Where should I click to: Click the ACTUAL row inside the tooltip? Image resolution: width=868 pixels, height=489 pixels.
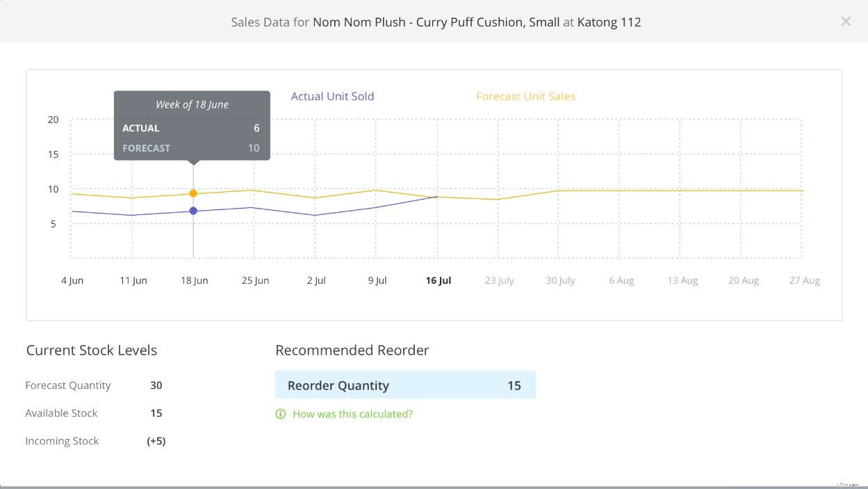[192, 128]
